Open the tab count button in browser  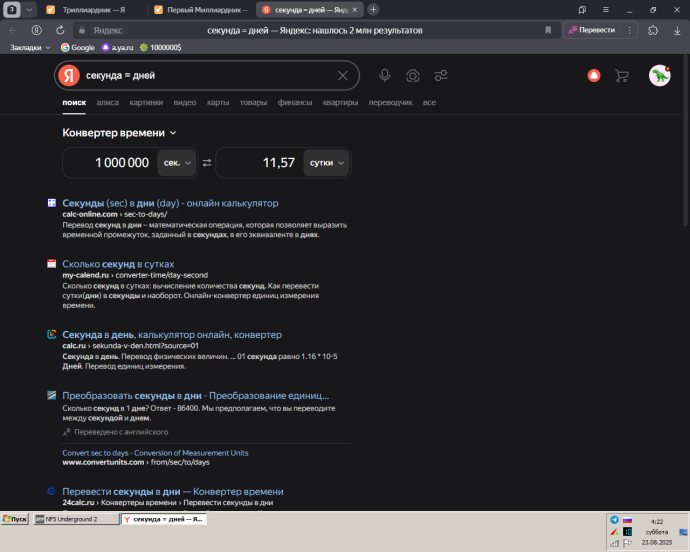click(12, 10)
